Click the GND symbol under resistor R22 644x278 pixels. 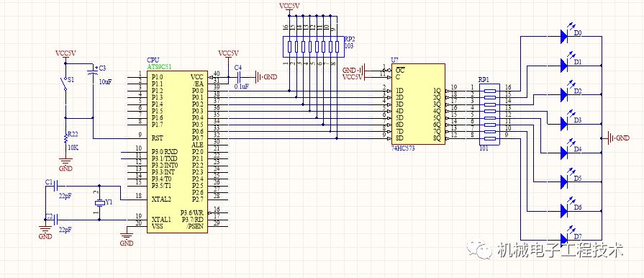(65, 164)
